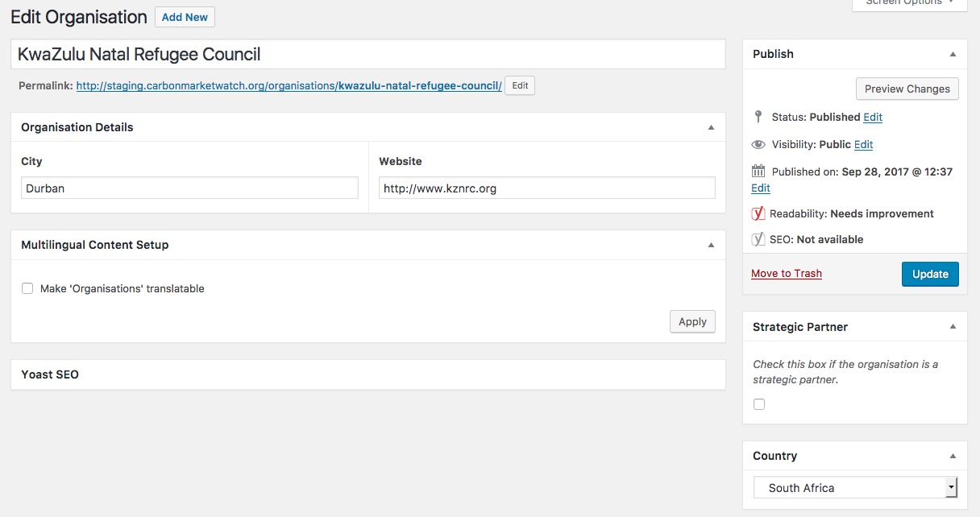The image size is (980, 517).
Task: Click the 'Publish' panel title
Action: (x=773, y=54)
